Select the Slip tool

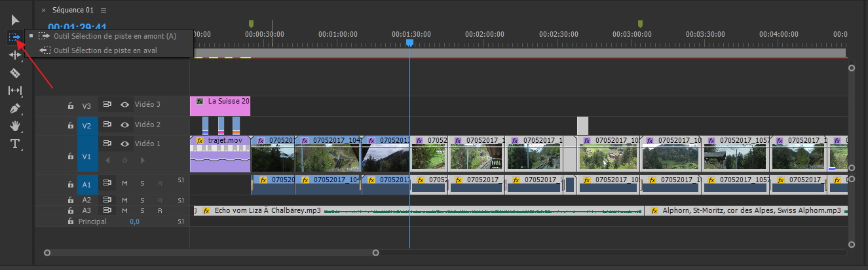coord(15,90)
